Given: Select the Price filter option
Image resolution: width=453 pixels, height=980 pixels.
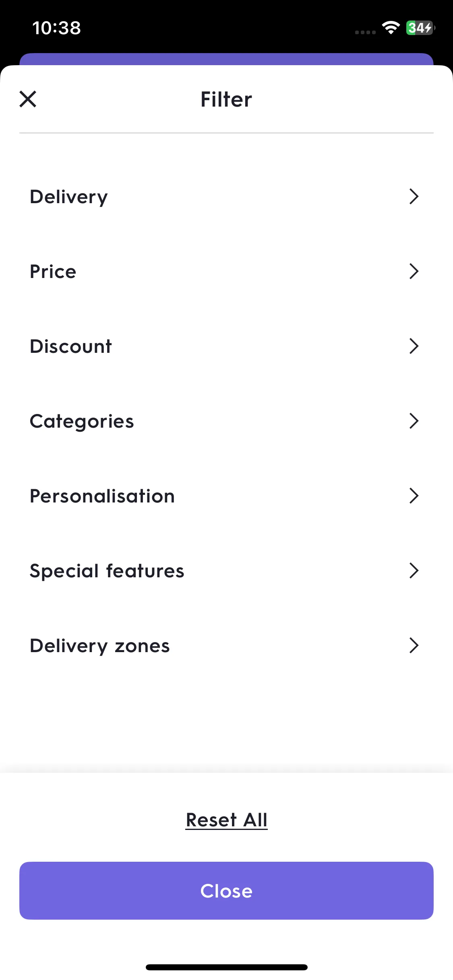Looking at the screenshot, I should (226, 271).
